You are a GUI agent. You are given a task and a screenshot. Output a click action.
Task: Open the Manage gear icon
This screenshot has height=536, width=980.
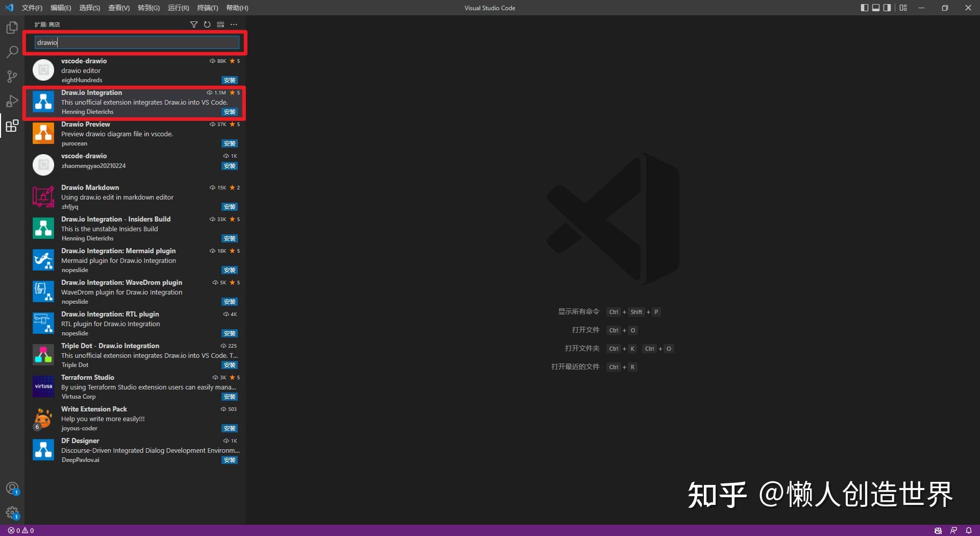tap(13, 513)
